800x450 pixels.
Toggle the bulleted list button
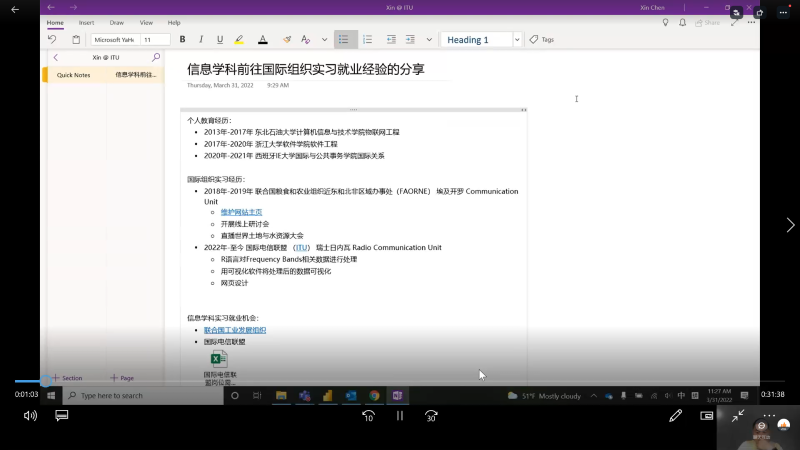(344, 39)
